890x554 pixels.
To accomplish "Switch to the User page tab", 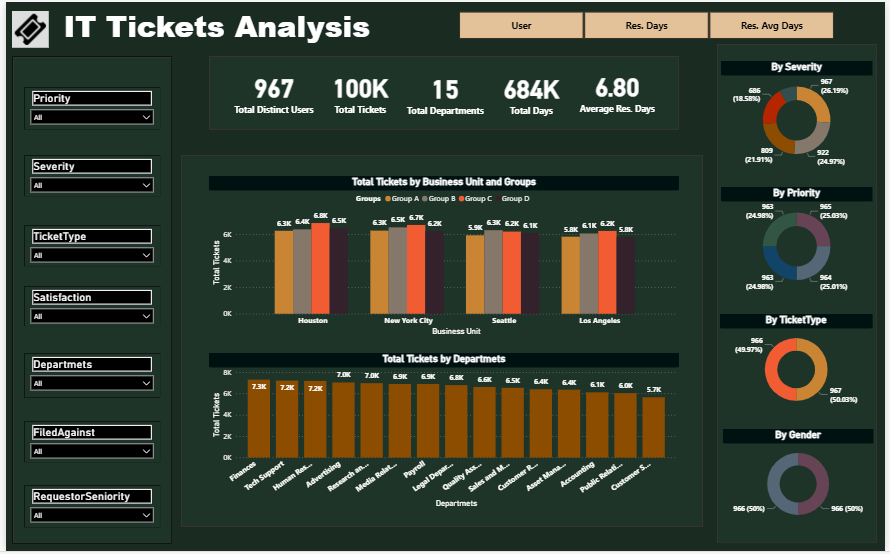I will coord(521,26).
